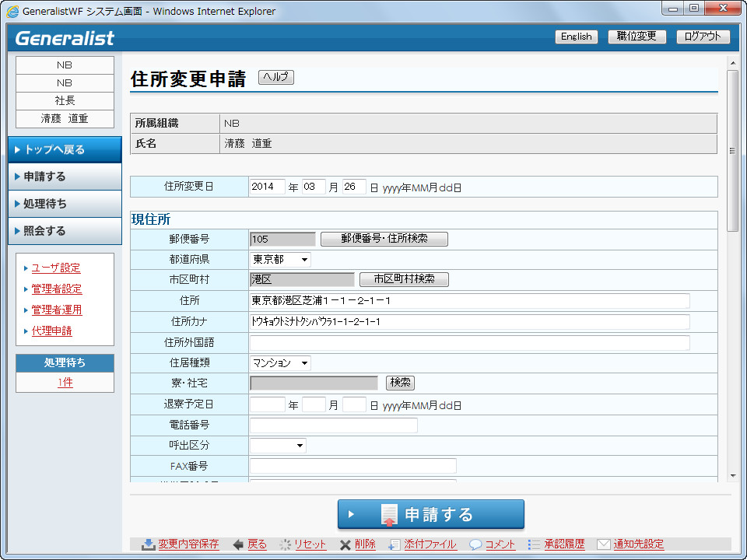Click the 電話番号 input field

(x=333, y=425)
